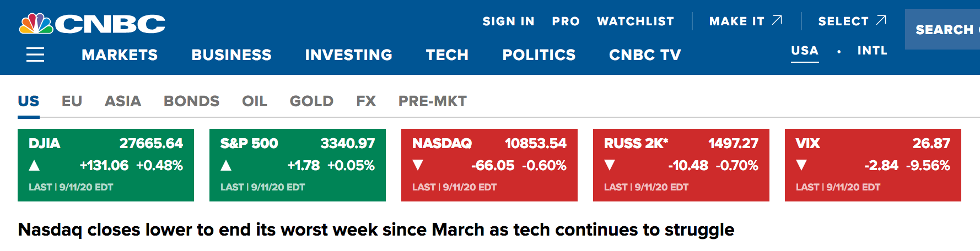Image resolution: width=980 pixels, height=251 pixels.
Task: Open the Tech navigation menu
Action: click(x=447, y=55)
